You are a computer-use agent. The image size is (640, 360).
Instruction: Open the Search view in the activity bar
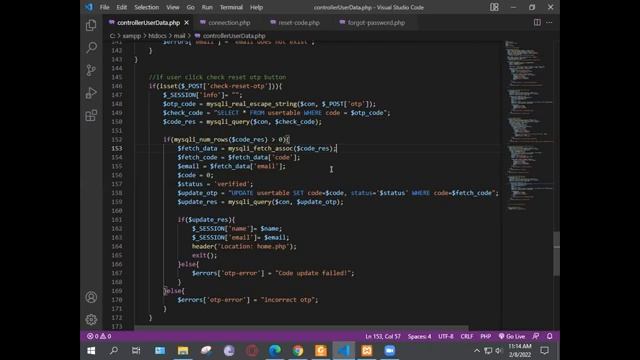(91, 47)
